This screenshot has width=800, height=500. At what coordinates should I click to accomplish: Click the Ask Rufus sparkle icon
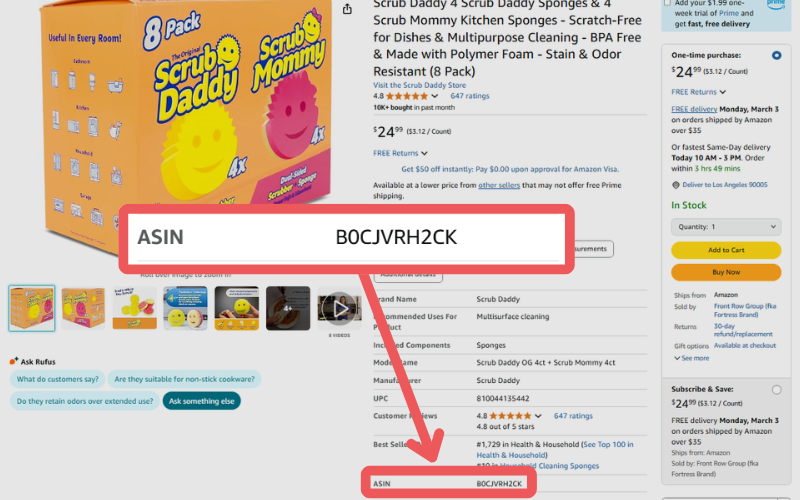[14, 361]
